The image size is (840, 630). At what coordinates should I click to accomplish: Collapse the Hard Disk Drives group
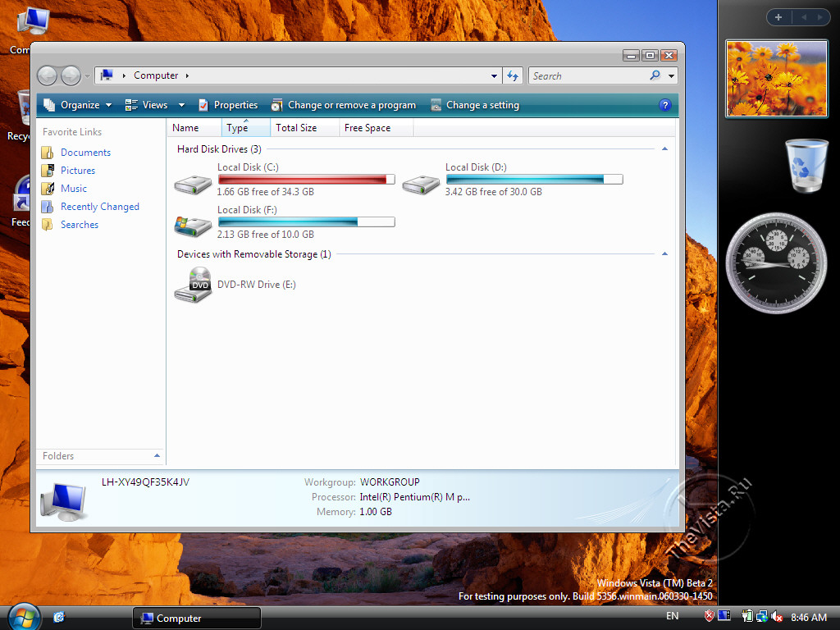point(664,149)
